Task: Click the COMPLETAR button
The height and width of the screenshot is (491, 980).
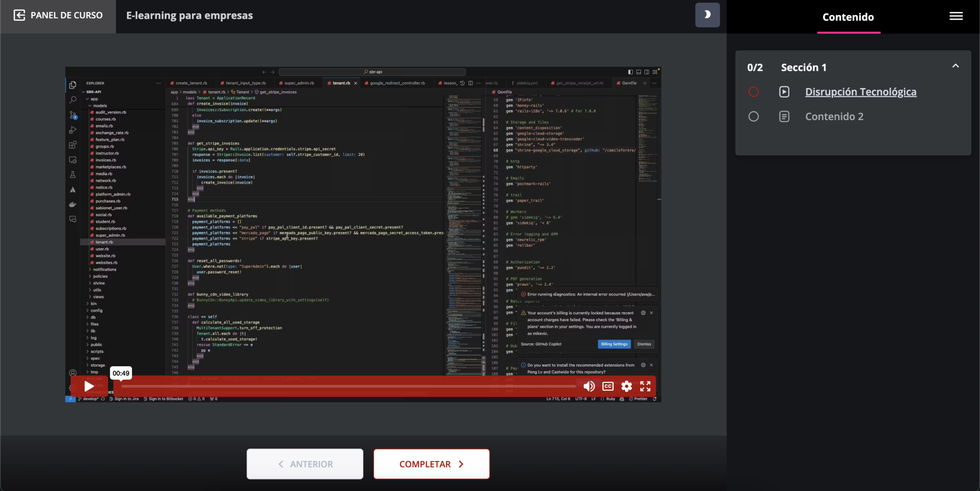Action: (431, 464)
